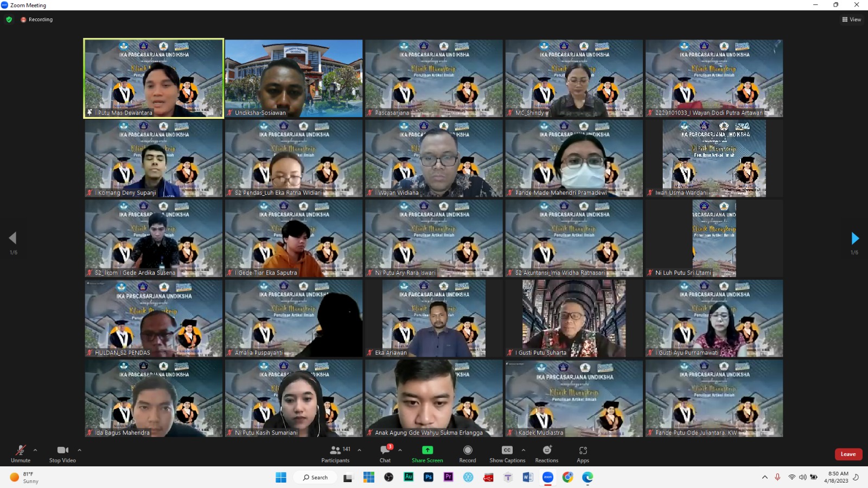The width and height of the screenshot is (868, 488).
Task: Unmute the microphone in Zoom
Action: pyautogui.click(x=21, y=454)
